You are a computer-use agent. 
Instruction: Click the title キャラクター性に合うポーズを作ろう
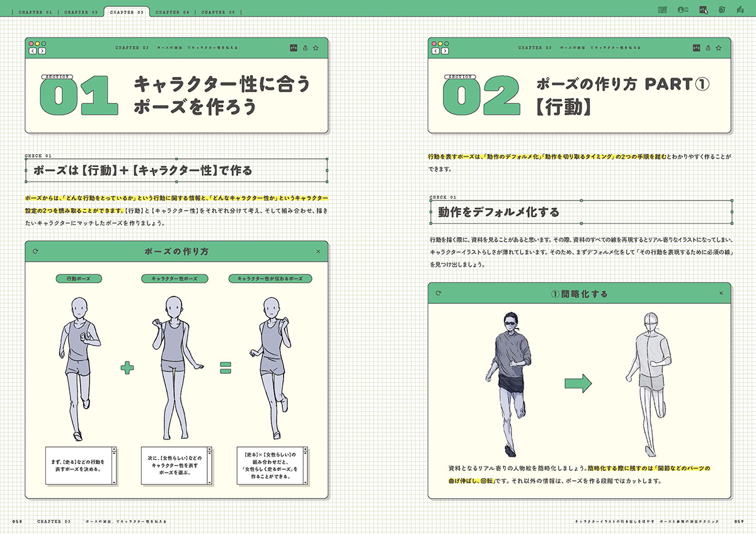point(222,95)
